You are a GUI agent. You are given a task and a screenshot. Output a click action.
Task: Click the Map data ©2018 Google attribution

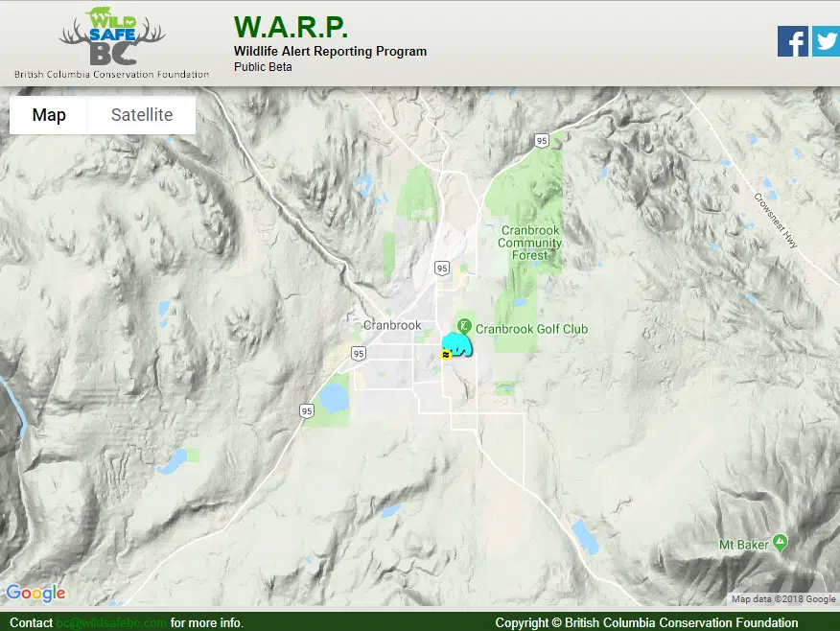[783, 599]
